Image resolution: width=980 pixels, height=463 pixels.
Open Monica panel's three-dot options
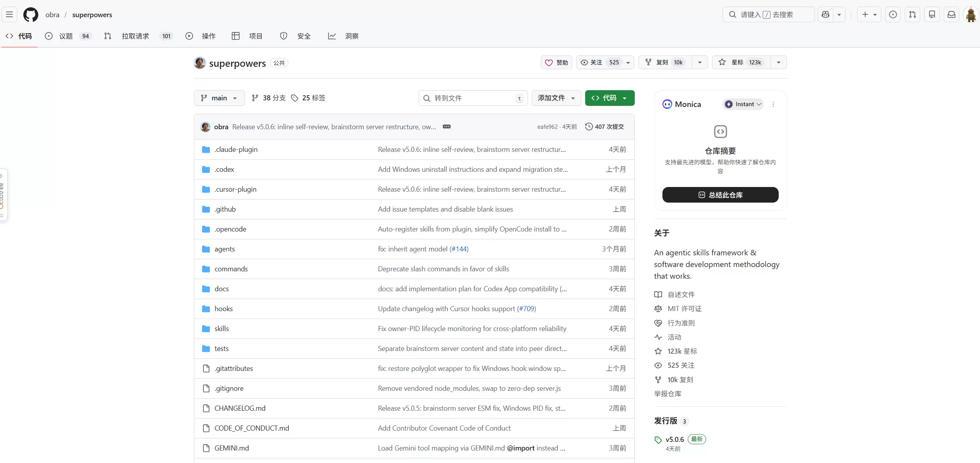[x=773, y=104]
